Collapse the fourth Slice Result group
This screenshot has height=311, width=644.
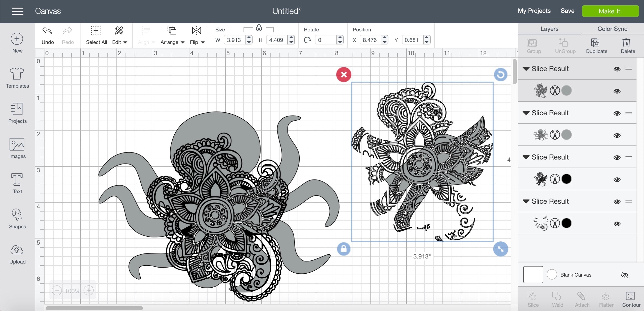click(526, 201)
